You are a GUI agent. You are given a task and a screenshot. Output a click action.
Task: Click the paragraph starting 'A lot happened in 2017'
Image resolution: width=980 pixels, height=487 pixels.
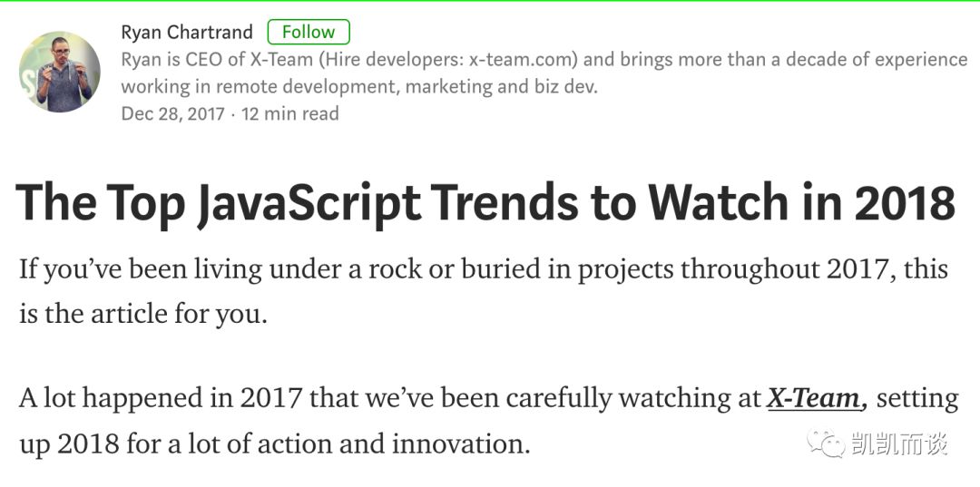(x=489, y=421)
